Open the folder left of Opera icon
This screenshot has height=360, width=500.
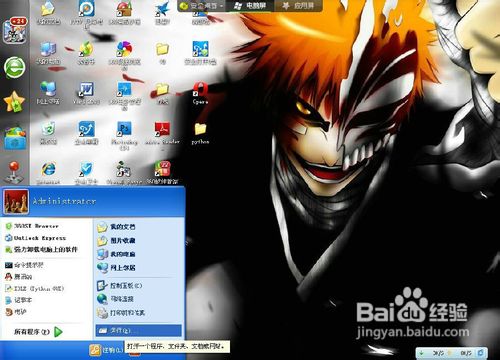click(162, 93)
